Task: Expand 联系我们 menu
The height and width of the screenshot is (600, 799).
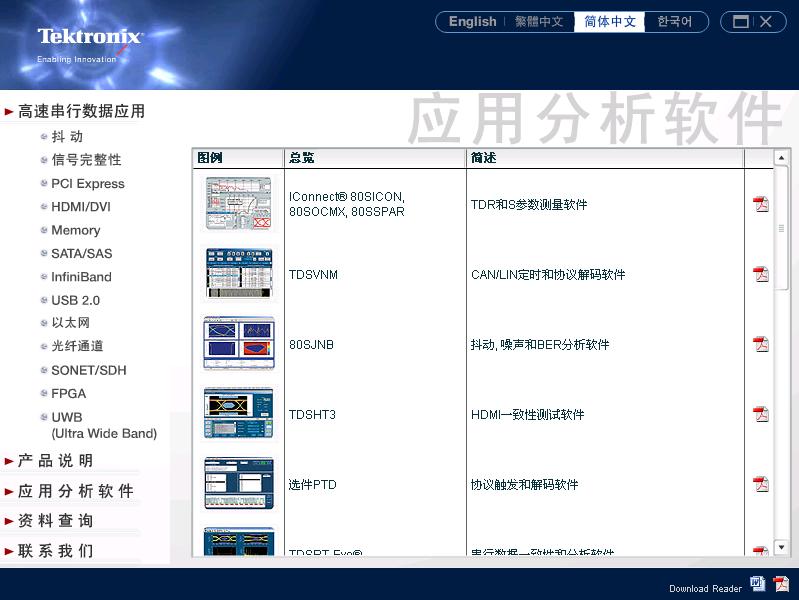Action: pos(55,551)
